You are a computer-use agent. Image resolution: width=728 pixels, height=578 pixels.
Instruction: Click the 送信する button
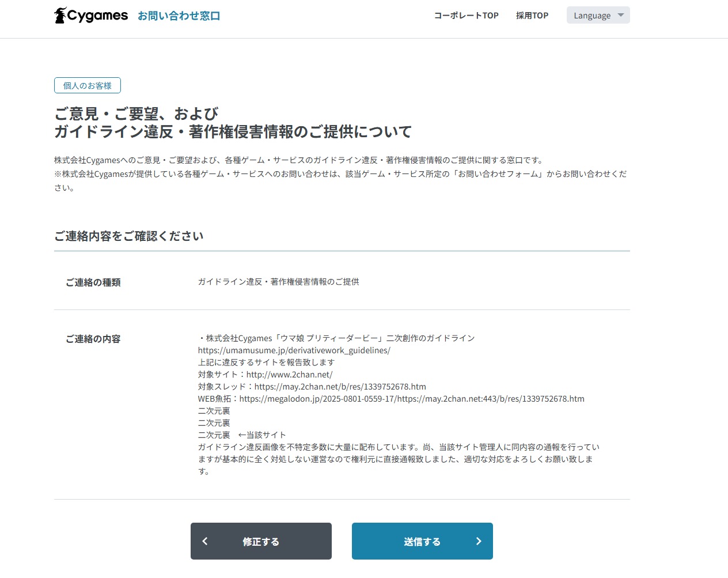point(422,541)
